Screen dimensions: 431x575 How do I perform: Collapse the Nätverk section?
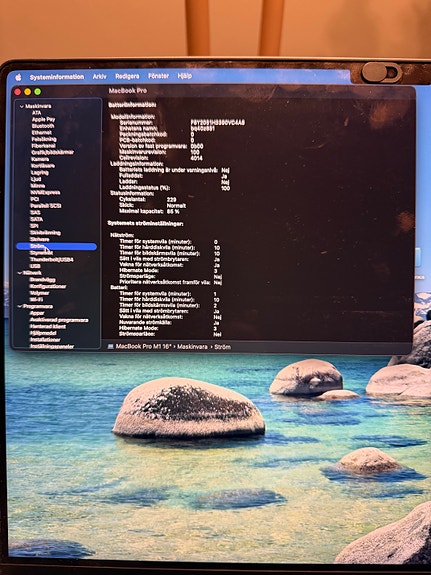(x=20, y=273)
